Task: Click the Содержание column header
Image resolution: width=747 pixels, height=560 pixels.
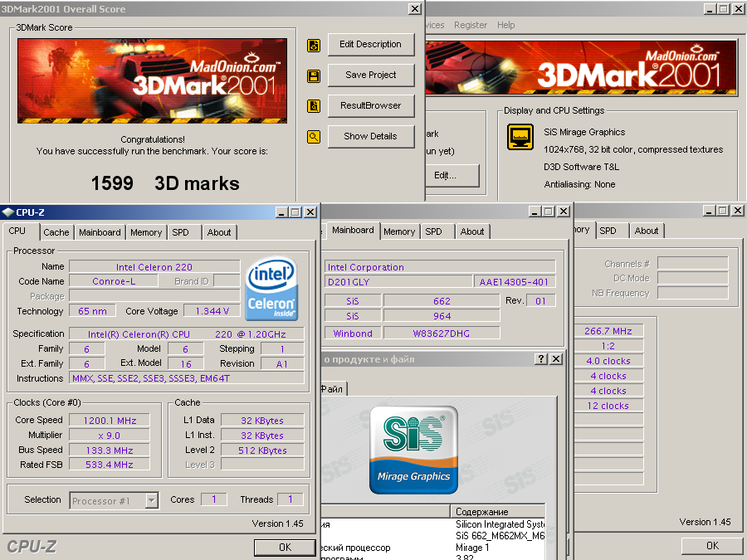Action: 497,511
